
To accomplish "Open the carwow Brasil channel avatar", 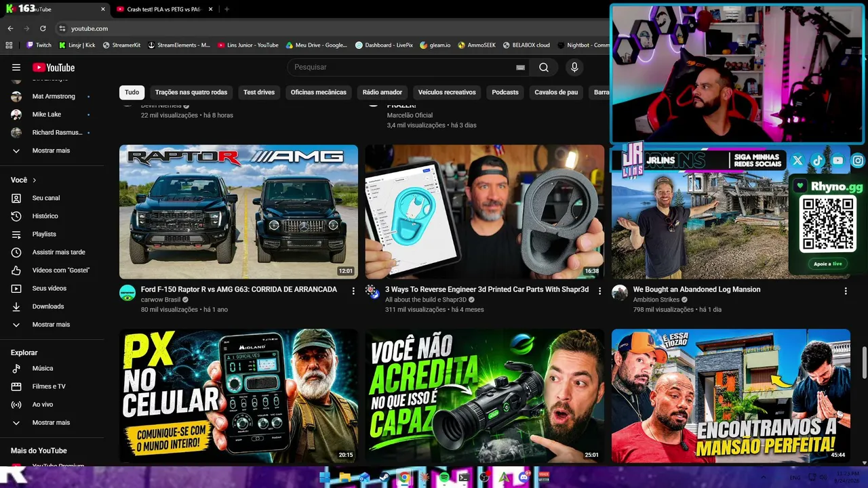I will coord(127,293).
